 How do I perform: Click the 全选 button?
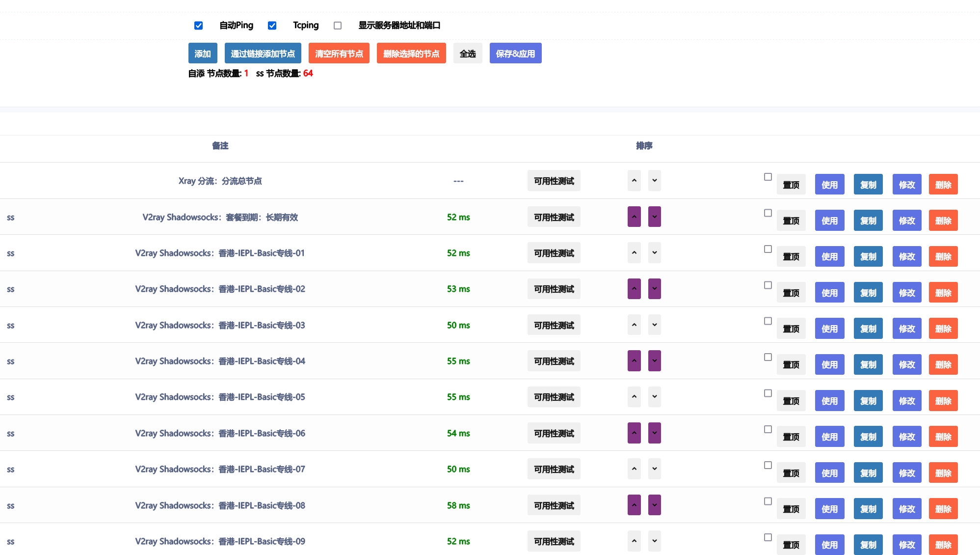468,54
